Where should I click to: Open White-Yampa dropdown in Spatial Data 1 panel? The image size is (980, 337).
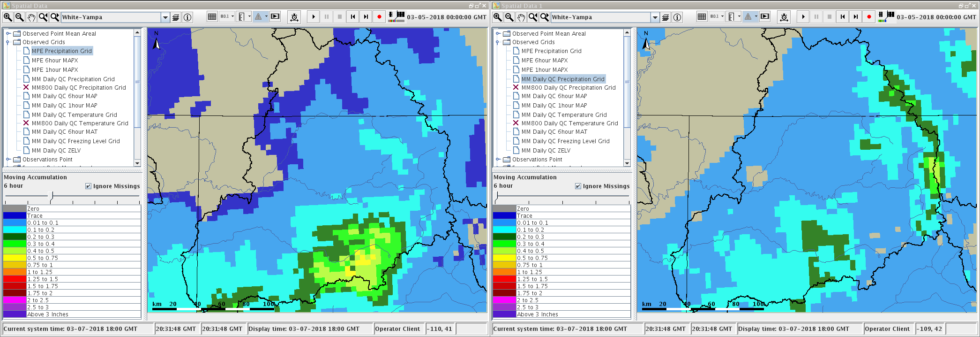pyautogui.click(x=655, y=17)
